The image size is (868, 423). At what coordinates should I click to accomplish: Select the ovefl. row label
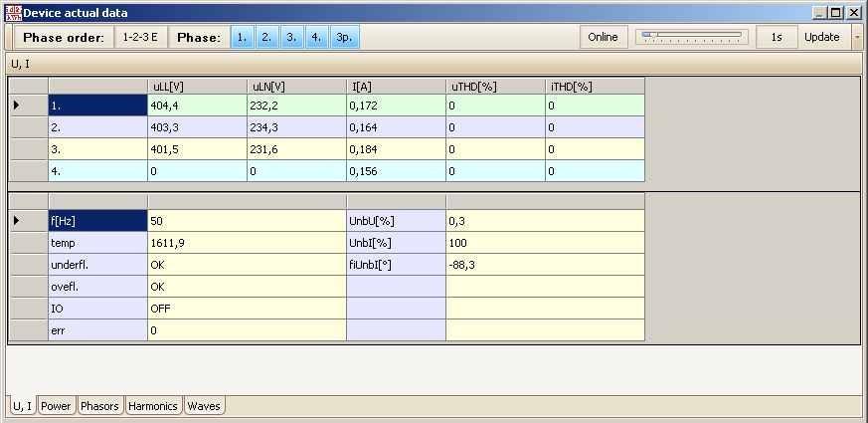click(97, 287)
